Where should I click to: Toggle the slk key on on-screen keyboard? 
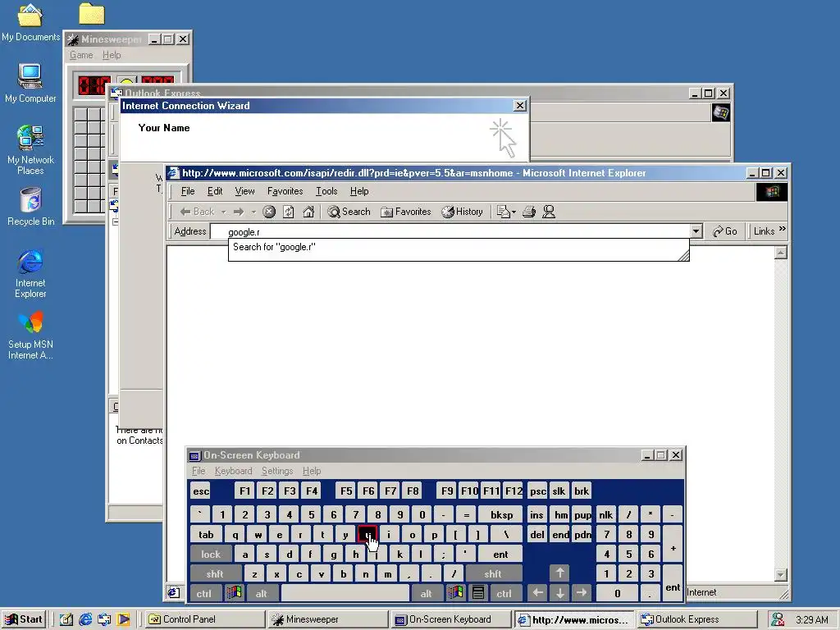click(x=559, y=491)
